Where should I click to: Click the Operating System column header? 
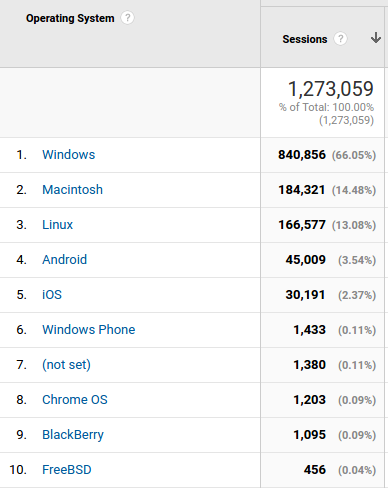pos(70,18)
